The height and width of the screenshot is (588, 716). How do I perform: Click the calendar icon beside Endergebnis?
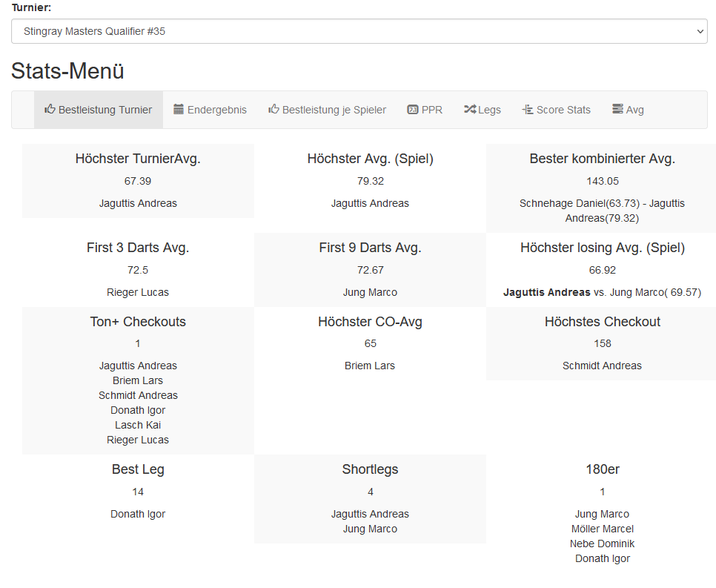[179, 110]
